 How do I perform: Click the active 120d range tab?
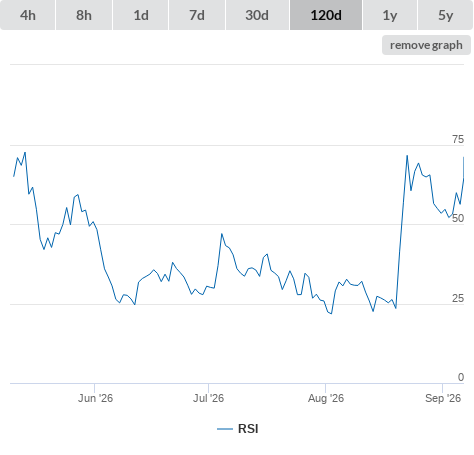pos(326,15)
